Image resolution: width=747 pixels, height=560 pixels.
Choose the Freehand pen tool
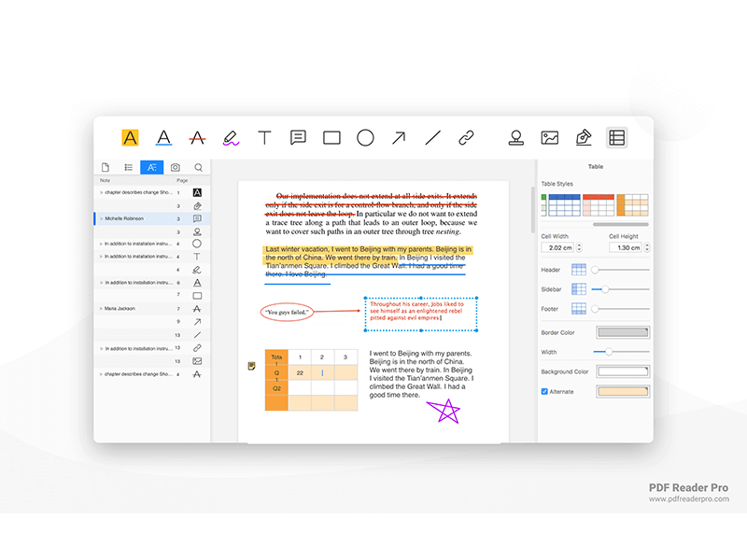(231, 138)
